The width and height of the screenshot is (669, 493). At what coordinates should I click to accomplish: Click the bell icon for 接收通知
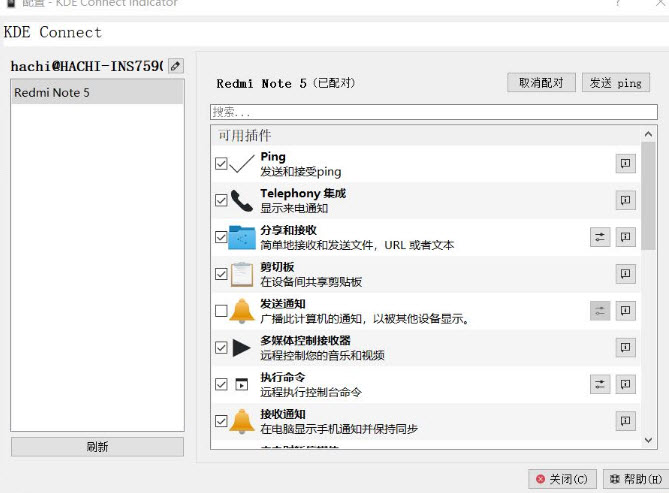(x=242, y=421)
